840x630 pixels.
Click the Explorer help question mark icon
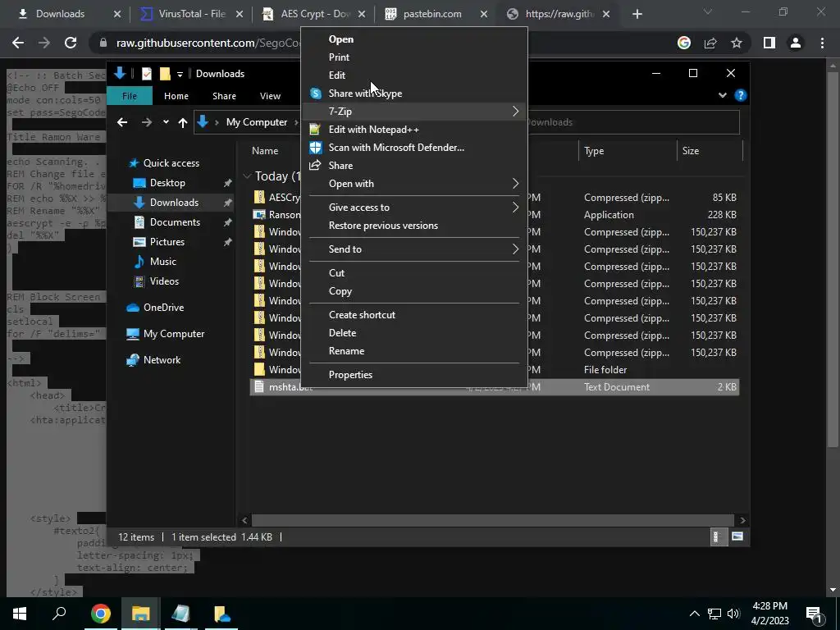[741, 95]
